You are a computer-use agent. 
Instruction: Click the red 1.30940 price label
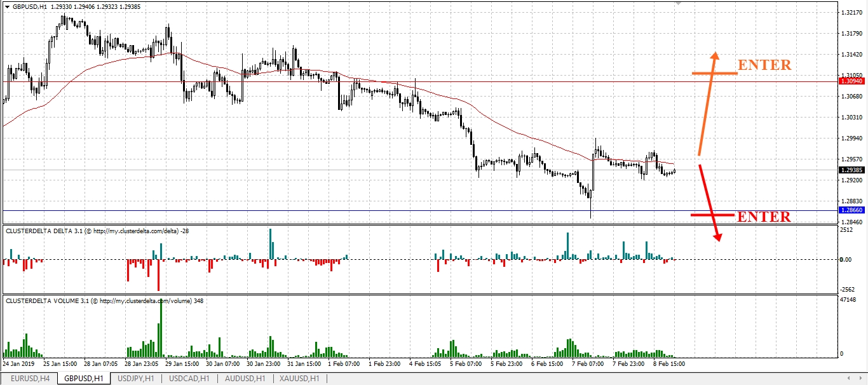click(x=851, y=81)
